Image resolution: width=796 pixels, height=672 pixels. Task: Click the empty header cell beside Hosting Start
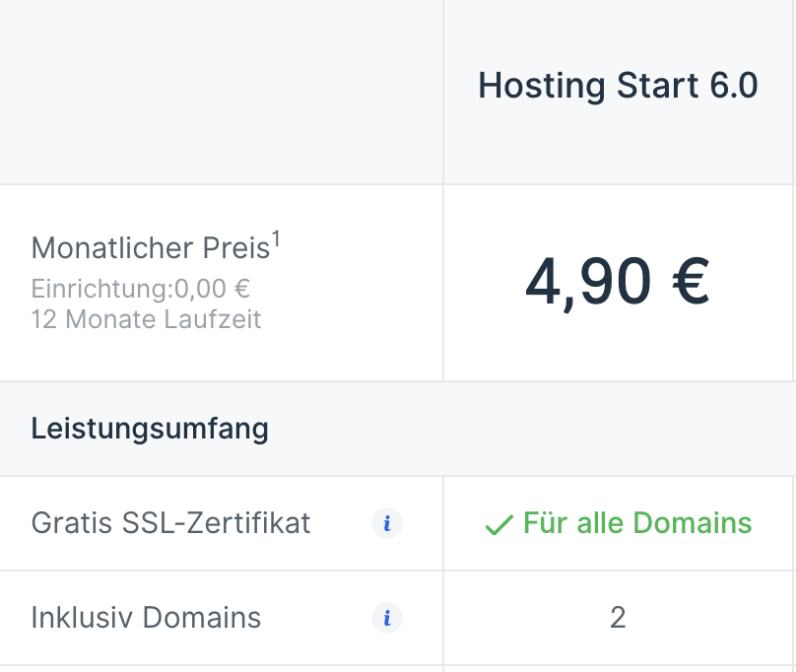[221, 91]
